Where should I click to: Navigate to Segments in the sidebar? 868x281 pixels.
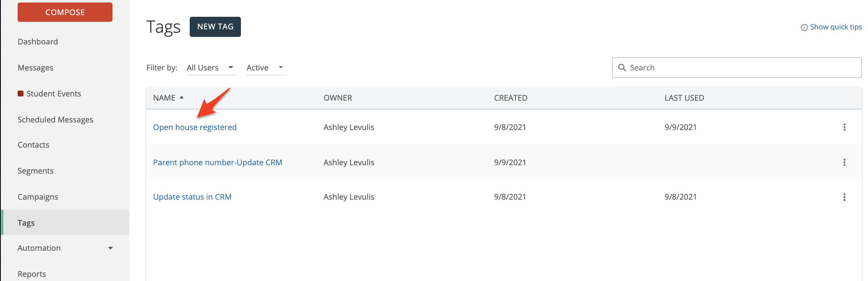coord(36,171)
